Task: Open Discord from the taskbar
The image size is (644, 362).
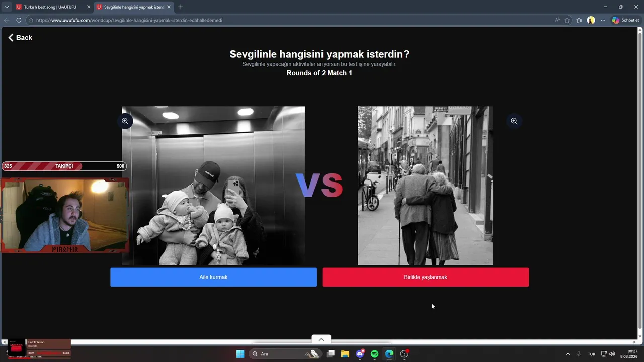Action: [x=360, y=354]
